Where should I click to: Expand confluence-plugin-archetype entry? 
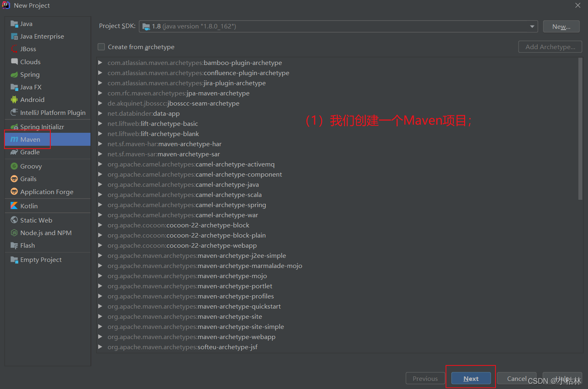(x=100, y=73)
